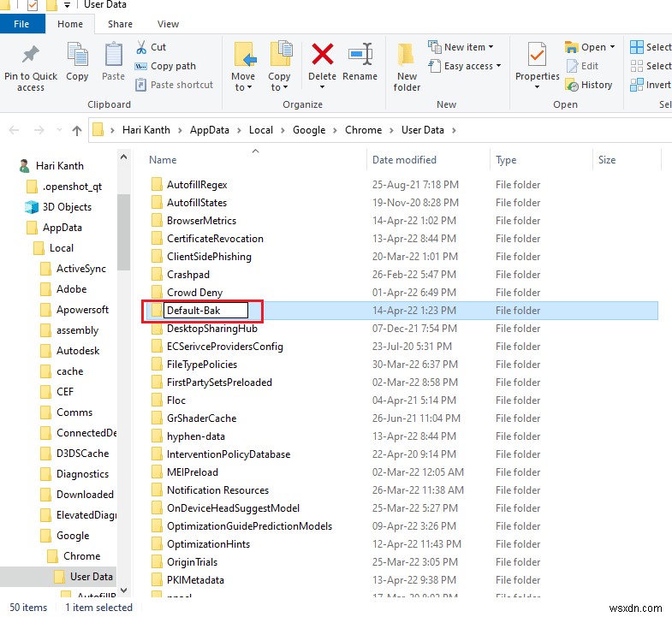Click Pin to Quick access icon

click(30, 55)
